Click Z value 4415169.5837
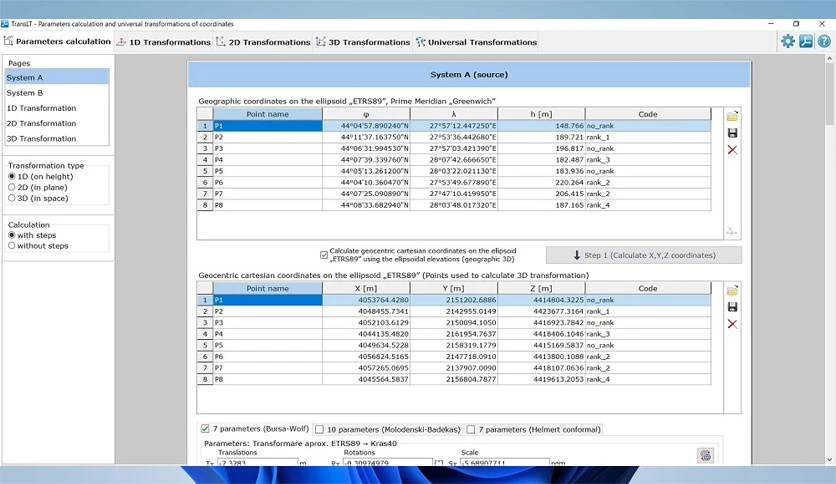Viewport: 836px width, 484px height. [541, 345]
